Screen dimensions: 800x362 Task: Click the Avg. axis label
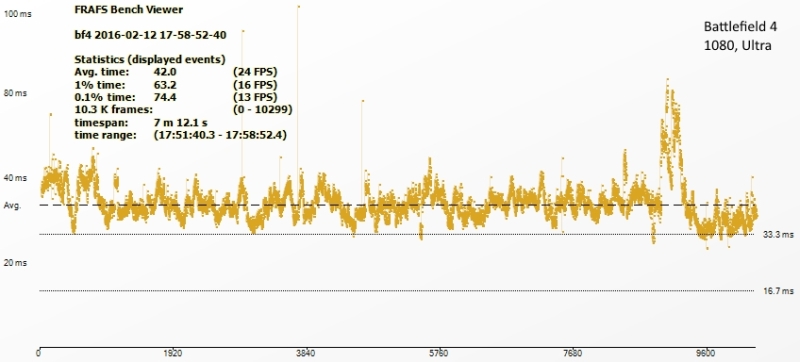pos(12,206)
